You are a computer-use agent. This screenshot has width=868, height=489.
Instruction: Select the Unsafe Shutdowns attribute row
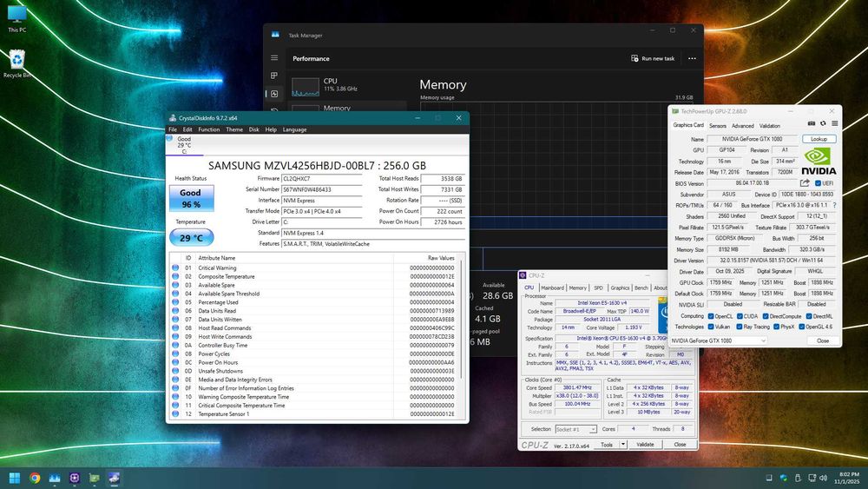pyautogui.click(x=314, y=371)
